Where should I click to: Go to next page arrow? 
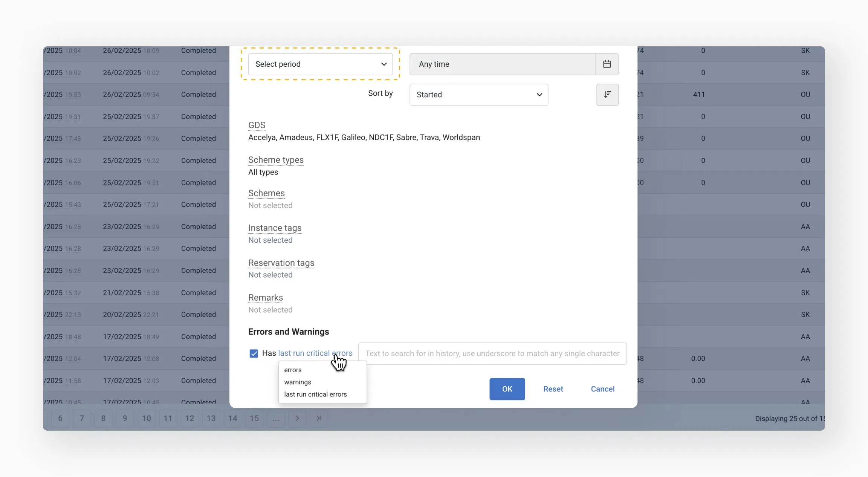tap(297, 418)
